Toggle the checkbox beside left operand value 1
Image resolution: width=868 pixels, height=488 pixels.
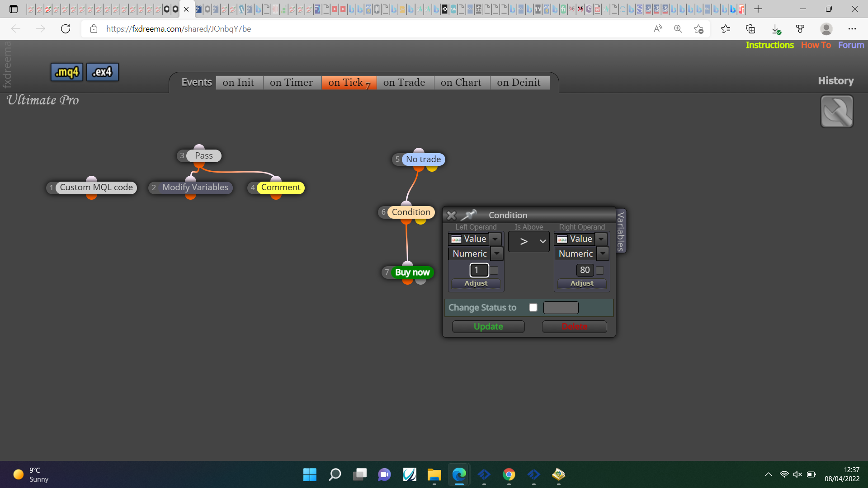click(494, 270)
